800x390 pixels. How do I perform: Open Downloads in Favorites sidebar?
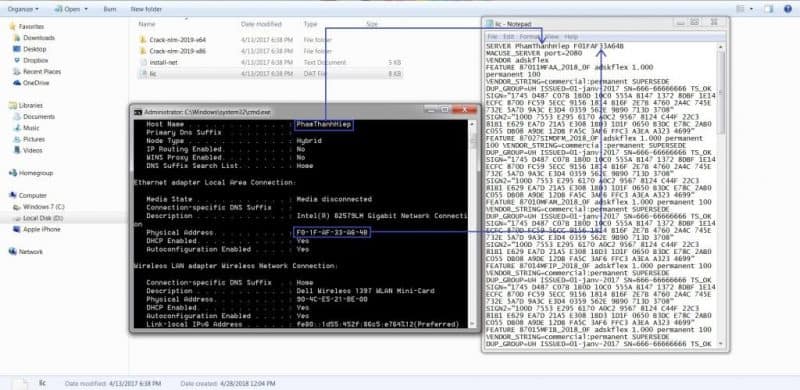click(x=39, y=38)
